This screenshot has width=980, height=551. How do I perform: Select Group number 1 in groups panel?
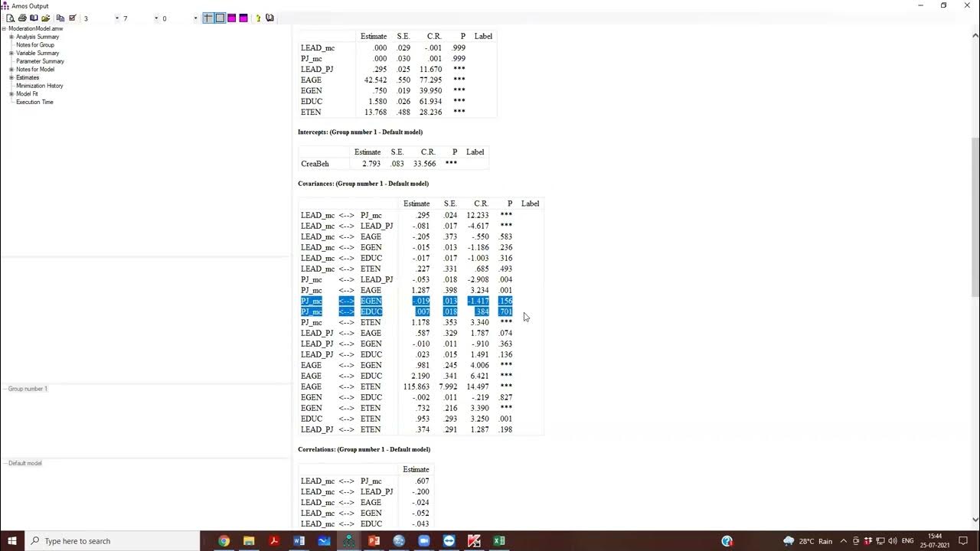[x=28, y=389]
